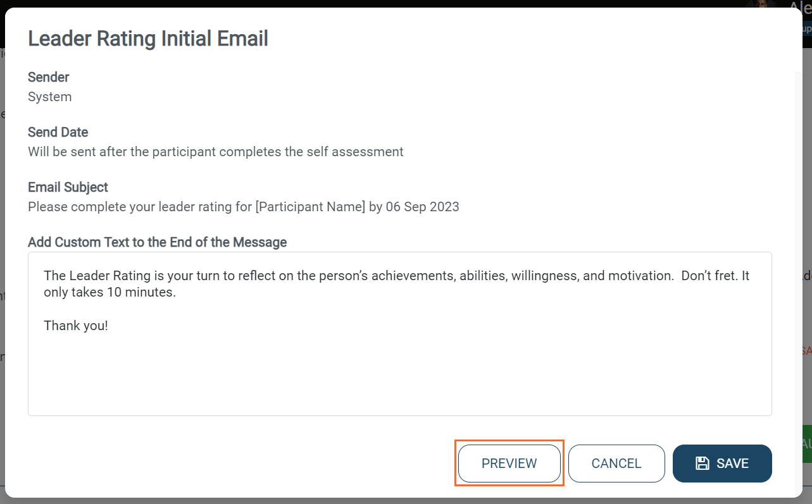Click the Email Subject label

click(x=68, y=187)
